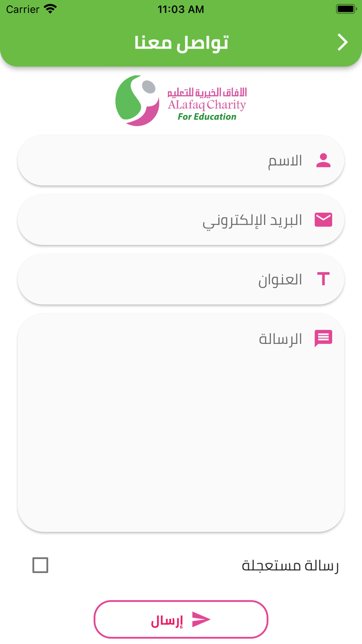Click the Carrier label in the status bar

point(20,9)
